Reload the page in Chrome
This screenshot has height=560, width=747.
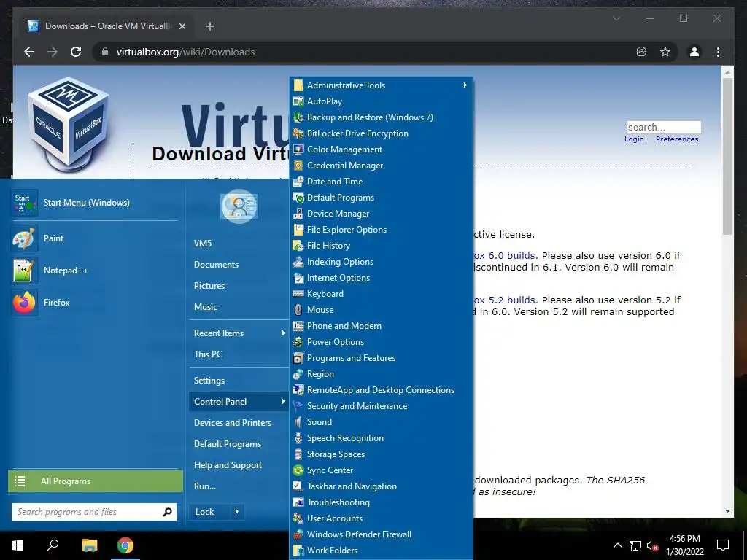coord(76,52)
